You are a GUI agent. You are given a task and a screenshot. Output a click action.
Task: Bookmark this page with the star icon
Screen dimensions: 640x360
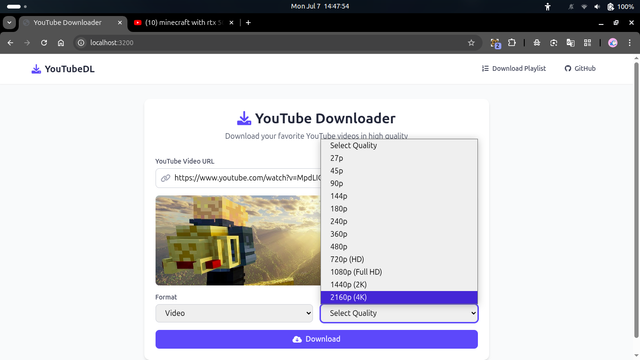pos(471,43)
